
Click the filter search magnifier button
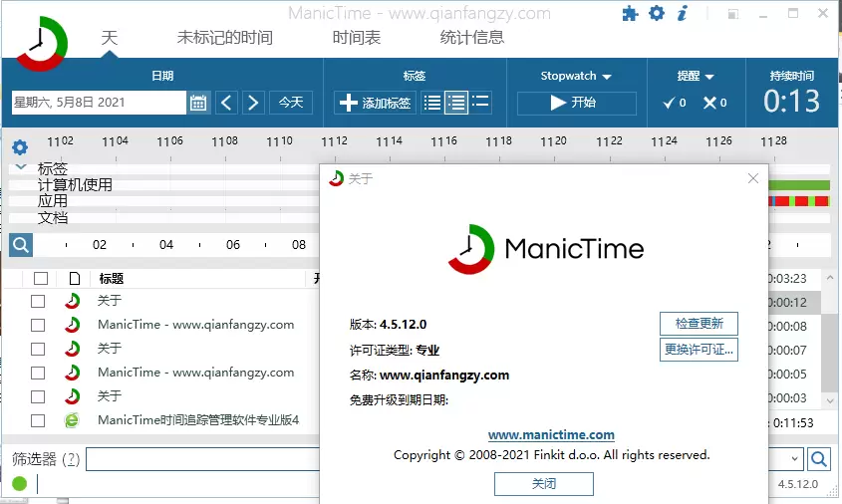pos(818,459)
